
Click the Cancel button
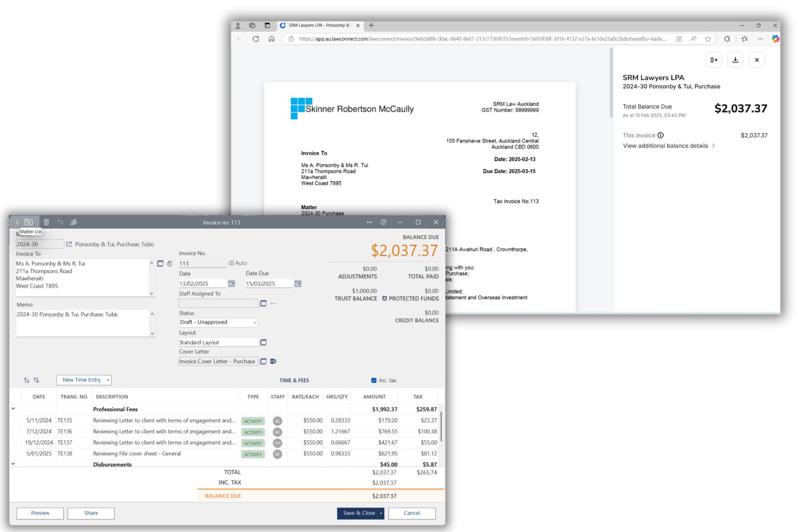[x=412, y=513]
